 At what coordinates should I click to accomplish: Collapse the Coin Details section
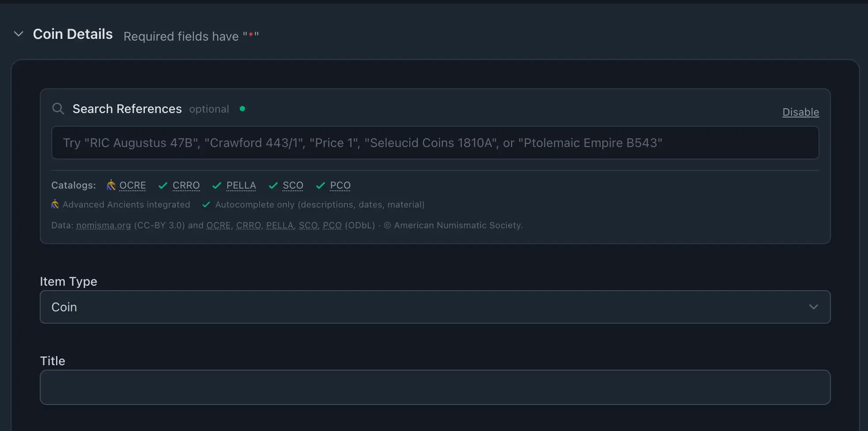[18, 34]
